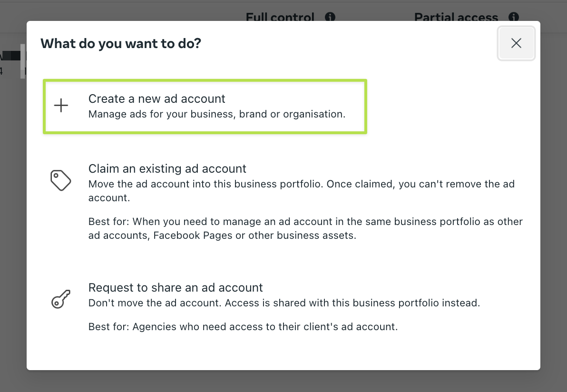Click the 'What do you want to do?' heading
Image resolution: width=567 pixels, height=392 pixels.
[121, 44]
